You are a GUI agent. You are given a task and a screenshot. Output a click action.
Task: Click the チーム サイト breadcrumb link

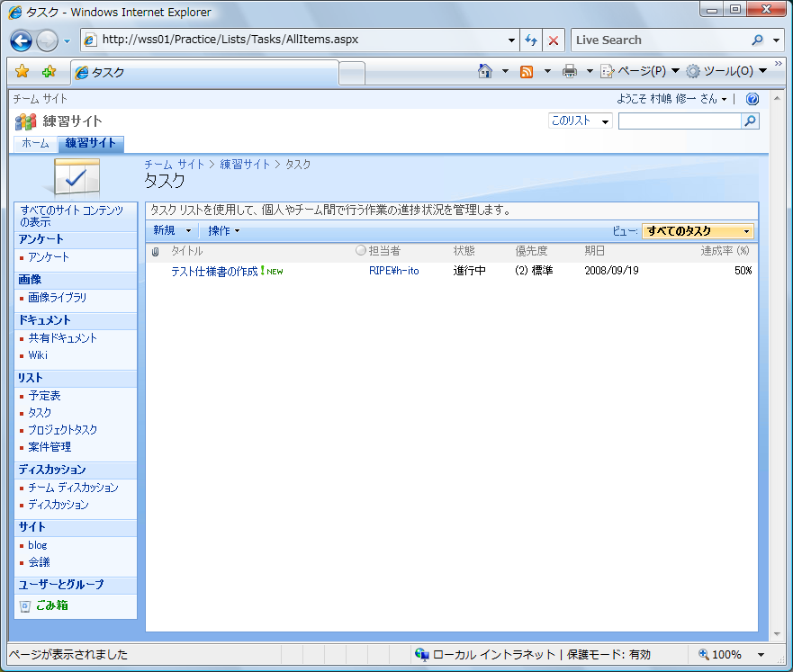pos(174,165)
